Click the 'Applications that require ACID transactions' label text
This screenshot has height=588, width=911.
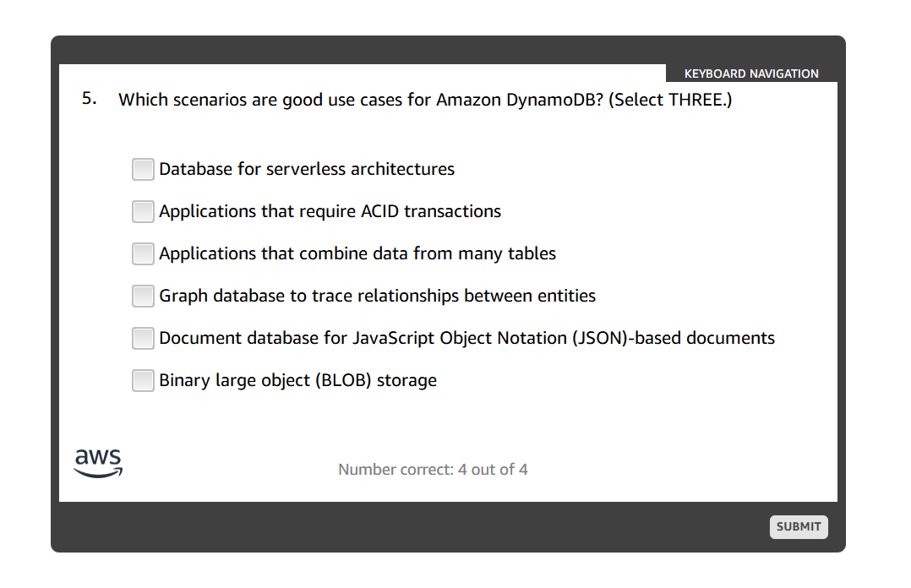[330, 211]
